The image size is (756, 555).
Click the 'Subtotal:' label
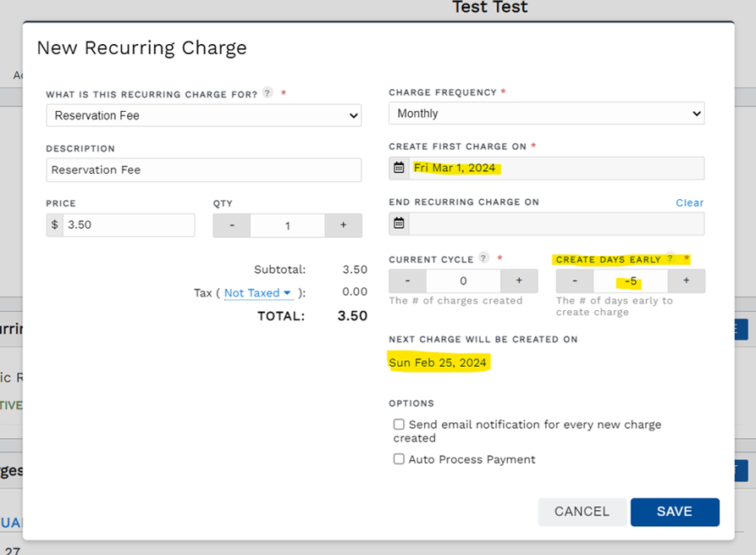[x=279, y=269]
